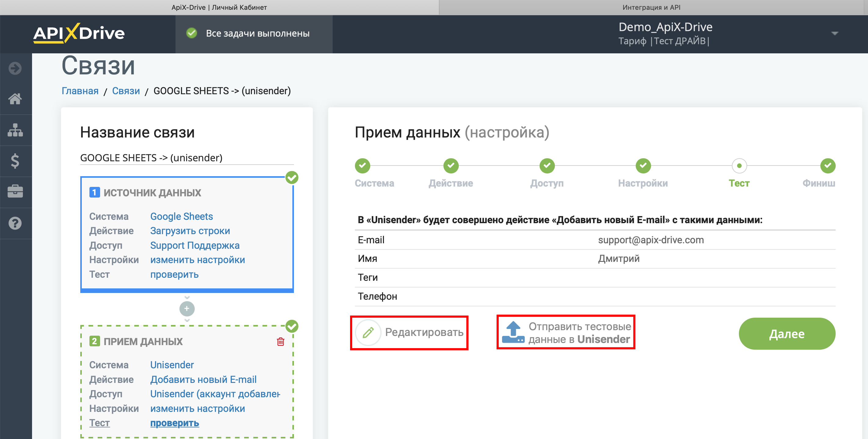
Task: Click изменить настройки in data receiver block
Action: (x=197, y=409)
